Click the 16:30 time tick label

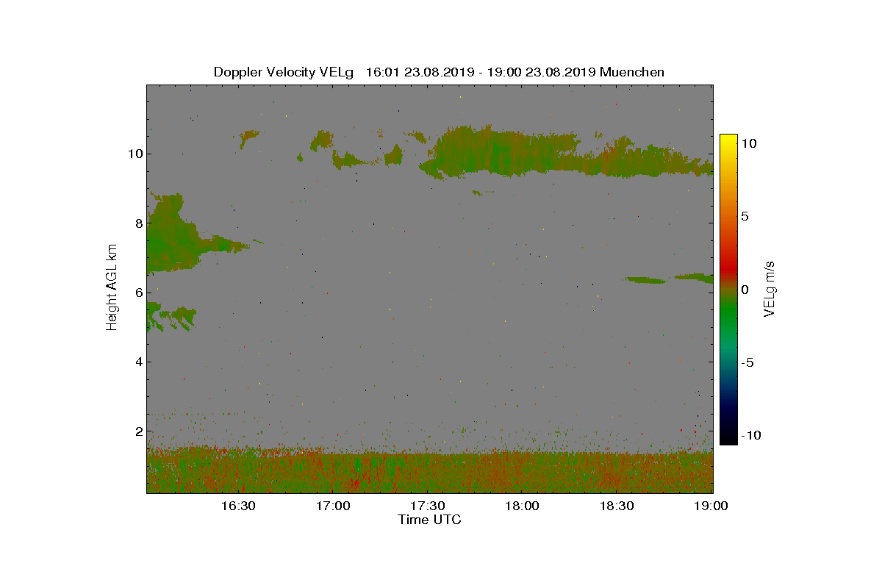[237, 506]
